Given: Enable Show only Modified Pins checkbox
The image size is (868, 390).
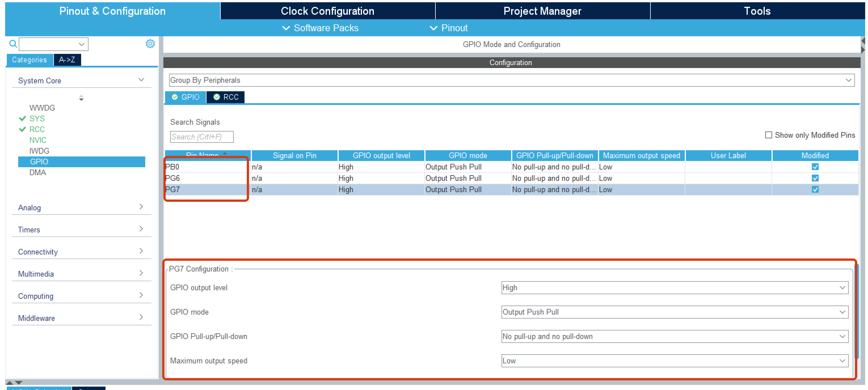Looking at the screenshot, I should (x=768, y=135).
